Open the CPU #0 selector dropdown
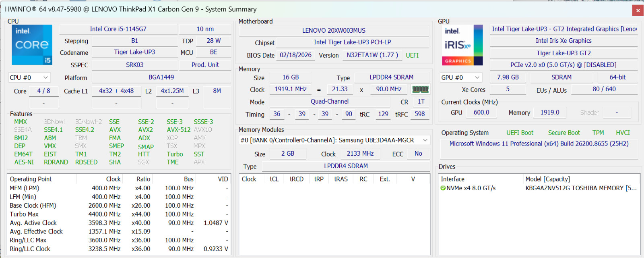 29,77
